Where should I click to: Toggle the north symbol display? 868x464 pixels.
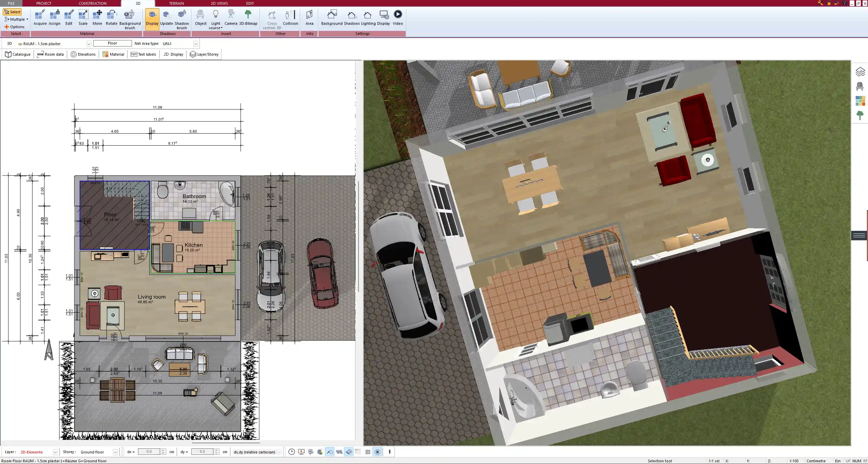click(x=377, y=452)
